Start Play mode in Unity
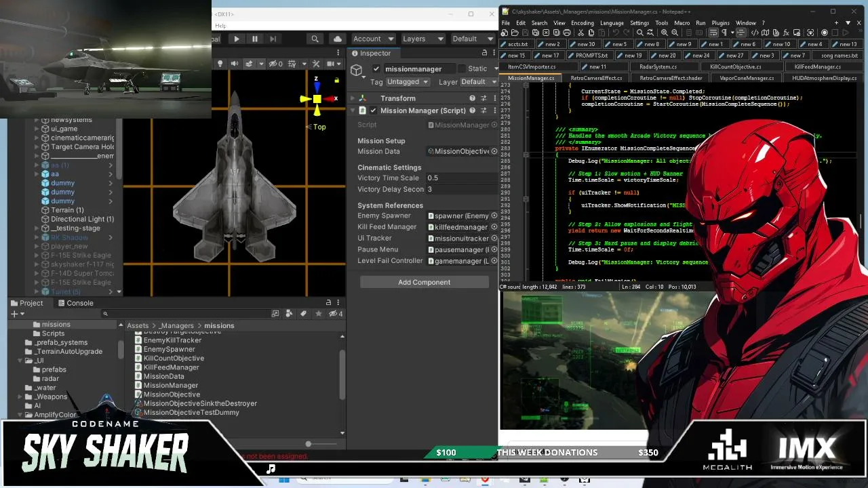The width and height of the screenshot is (868, 488). click(237, 39)
